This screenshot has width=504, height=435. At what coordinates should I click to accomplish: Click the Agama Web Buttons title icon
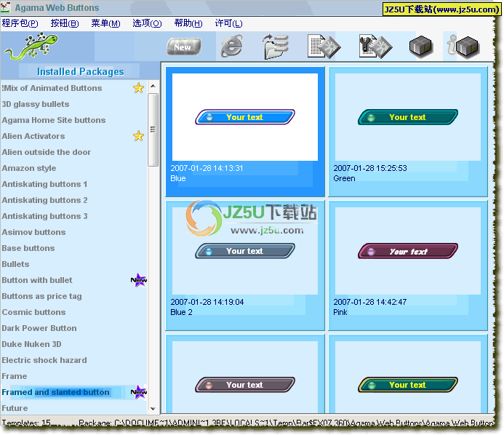pos(6,7)
